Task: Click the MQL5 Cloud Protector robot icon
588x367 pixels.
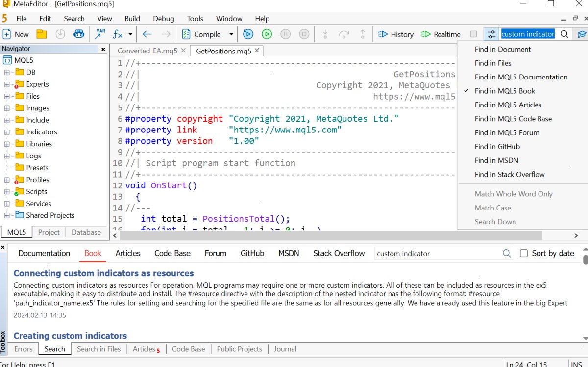Action: (x=79, y=34)
